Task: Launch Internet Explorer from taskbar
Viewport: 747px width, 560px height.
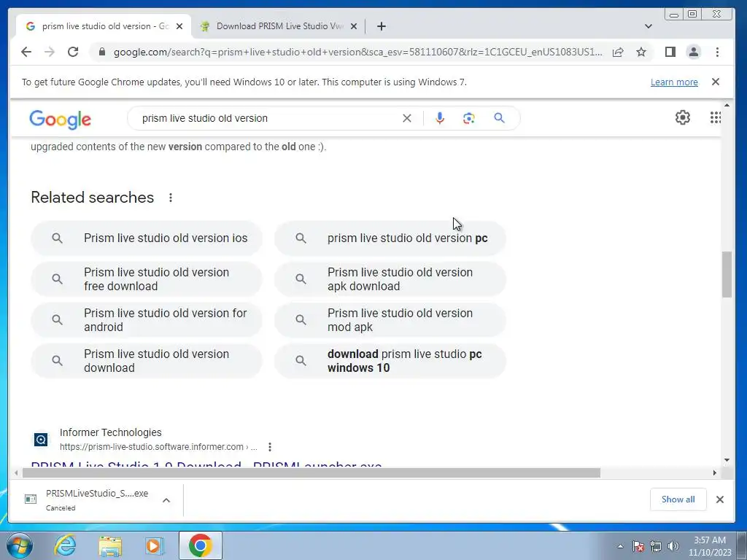Action: click(x=65, y=545)
